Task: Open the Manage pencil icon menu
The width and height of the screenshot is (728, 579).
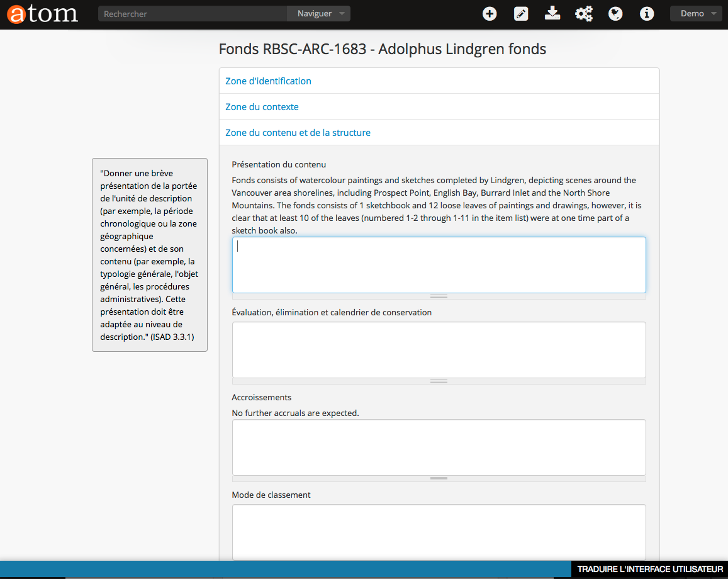Action: pyautogui.click(x=521, y=14)
